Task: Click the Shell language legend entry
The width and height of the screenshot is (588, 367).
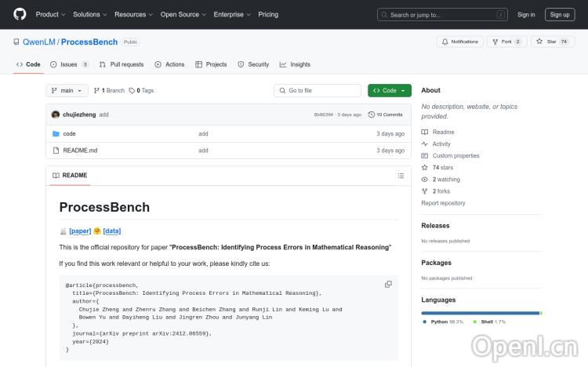Action: coord(489,322)
